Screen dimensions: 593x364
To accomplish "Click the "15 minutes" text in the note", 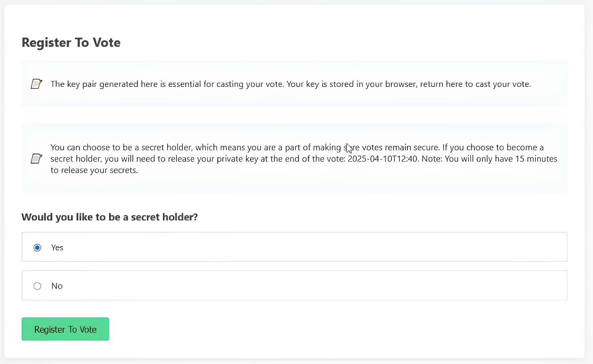I will 536,159.
